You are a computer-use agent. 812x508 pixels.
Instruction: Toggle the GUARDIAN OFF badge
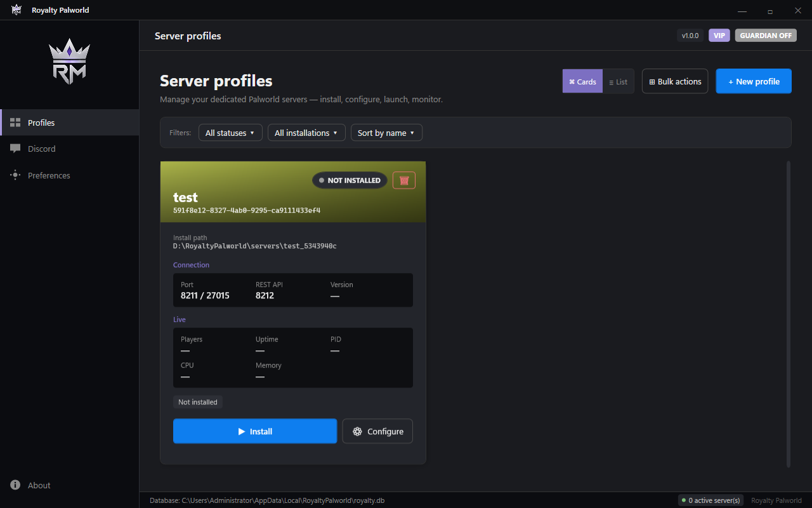point(766,36)
